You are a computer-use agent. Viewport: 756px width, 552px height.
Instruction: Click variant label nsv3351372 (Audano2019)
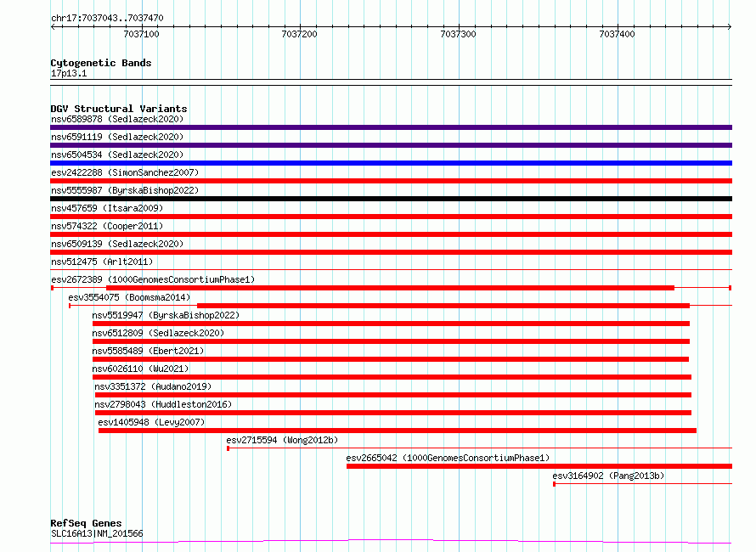click(153, 386)
